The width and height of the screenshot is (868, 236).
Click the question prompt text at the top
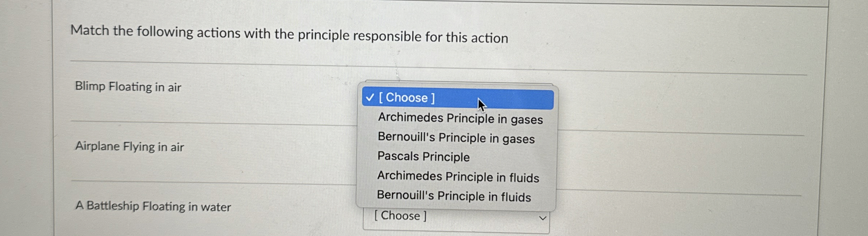click(290, 33)
